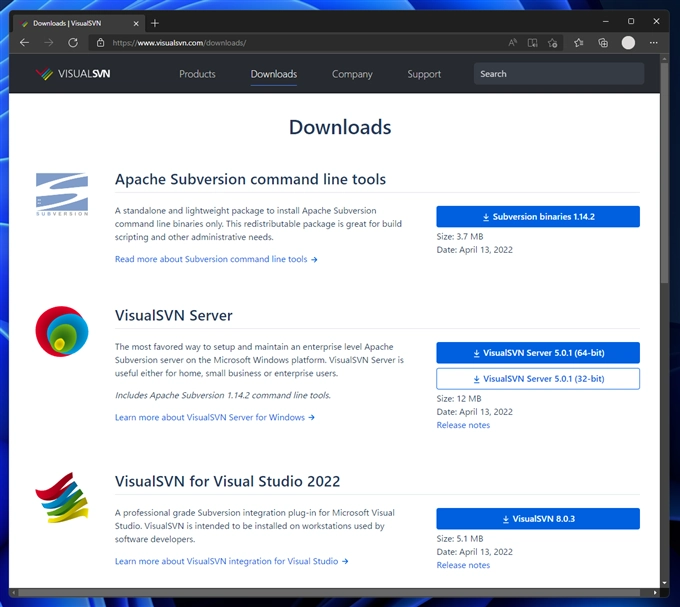Open the Support menu
Screen dimensions: 680x607
[424, 74]
